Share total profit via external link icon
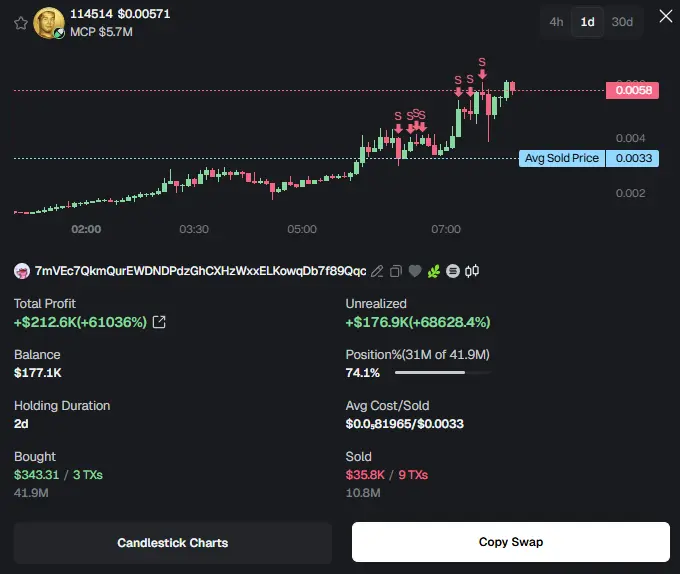The height and width of the screenshot is (574, 680). pyautogui.click(x=159, y=322)
